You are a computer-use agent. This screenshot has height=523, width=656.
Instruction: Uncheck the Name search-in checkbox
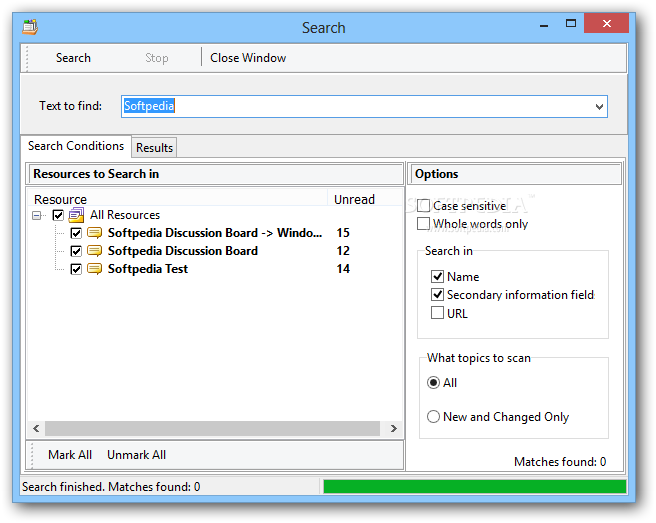point(437,277)
